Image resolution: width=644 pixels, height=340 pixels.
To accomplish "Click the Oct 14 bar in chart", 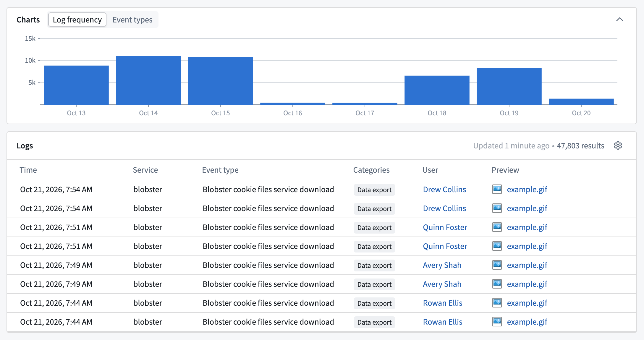I will pos(148,80).
